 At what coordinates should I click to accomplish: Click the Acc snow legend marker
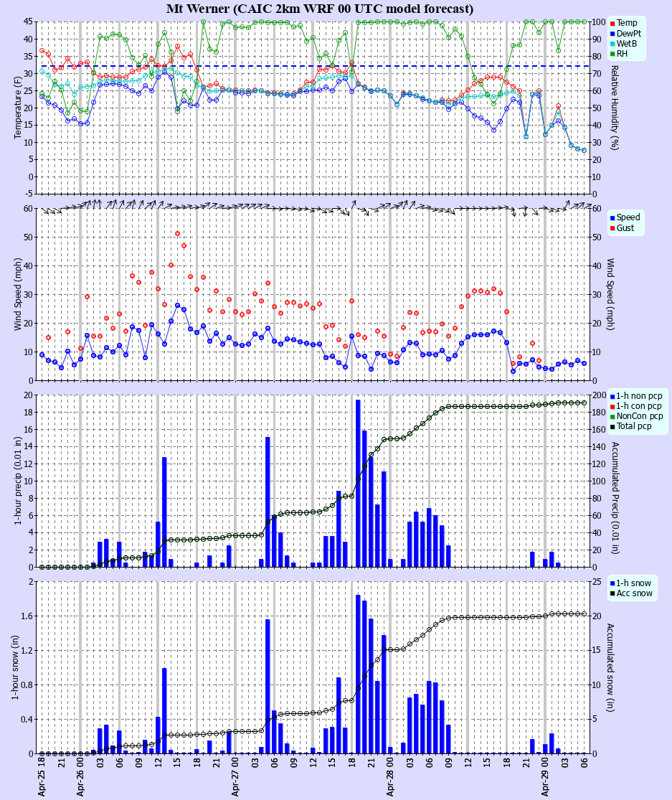point(612,593)
